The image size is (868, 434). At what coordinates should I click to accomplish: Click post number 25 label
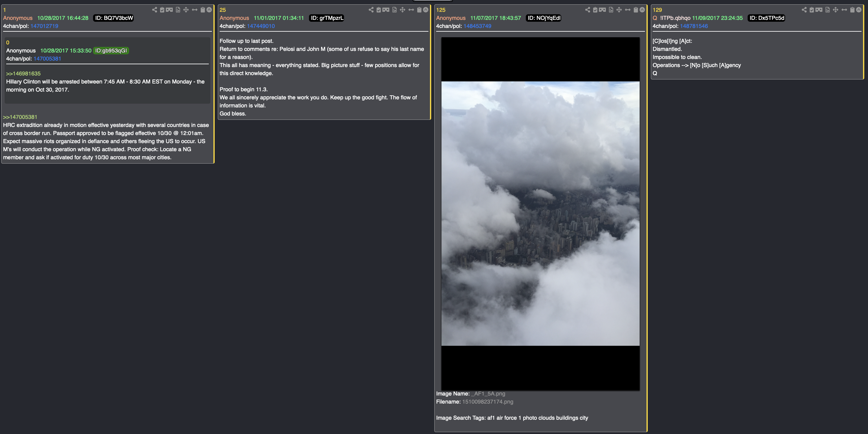(x=223, y=10)
